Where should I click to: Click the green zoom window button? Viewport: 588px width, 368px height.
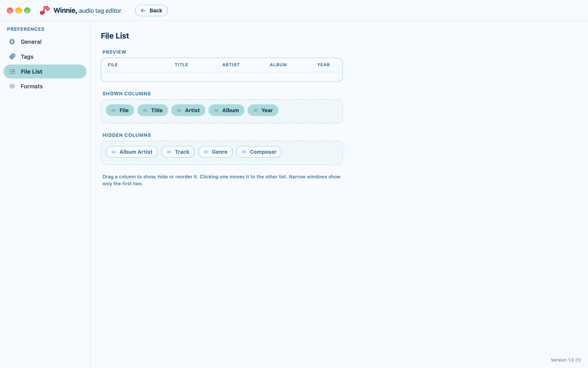(27, 11)
